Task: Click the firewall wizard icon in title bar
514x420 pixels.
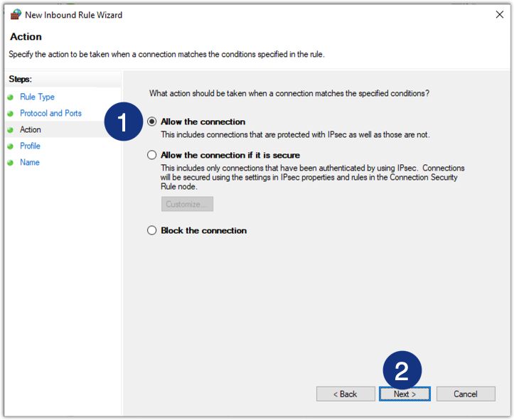Action: point(16,15)
